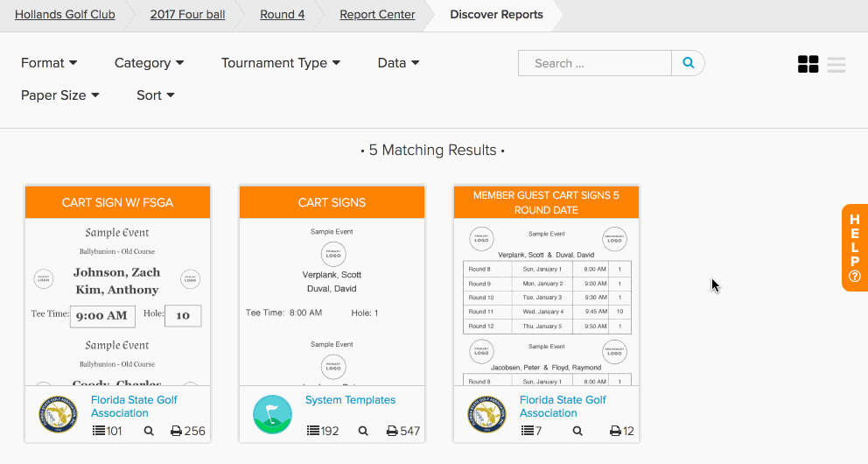Click the System Templates golf flag logo
The width and height of the screenshot is (868, 464).
pos(272,414)
